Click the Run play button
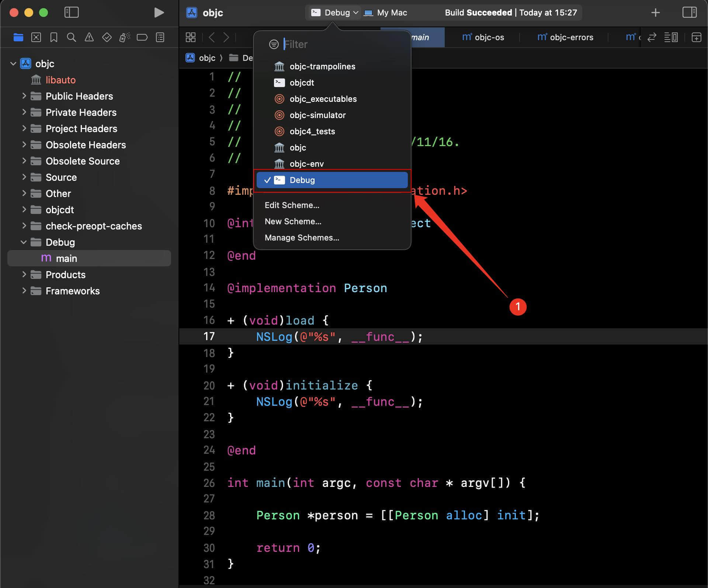The width and height of the screenshot is (708, 588). pyautogui.click(x=159, y=13)
